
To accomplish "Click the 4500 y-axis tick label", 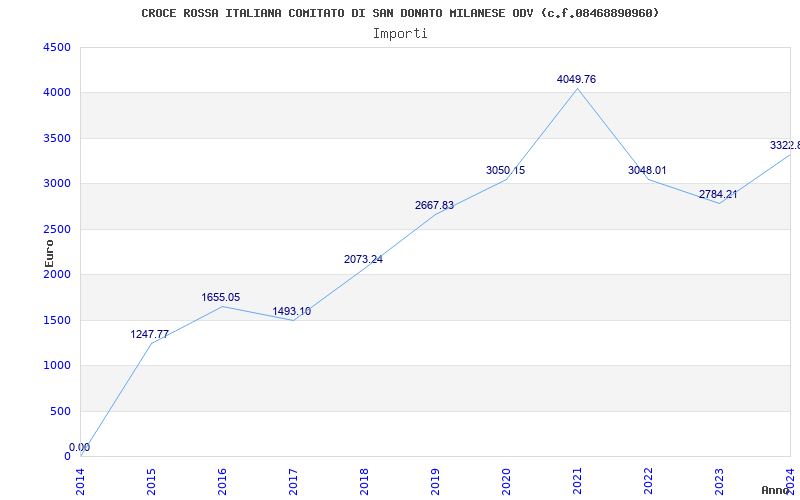I will 57,47.
